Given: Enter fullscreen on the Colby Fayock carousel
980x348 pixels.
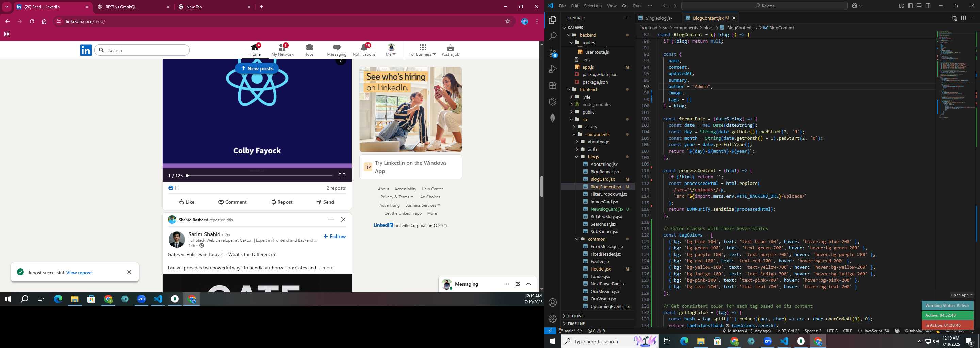Looking at the screenshot, I should (x=342, y=176).
